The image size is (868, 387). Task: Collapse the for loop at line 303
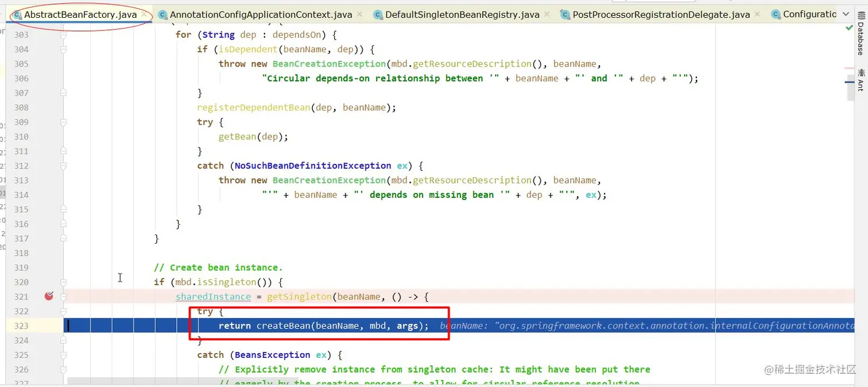pyautogui.click(x=63, y=35)
